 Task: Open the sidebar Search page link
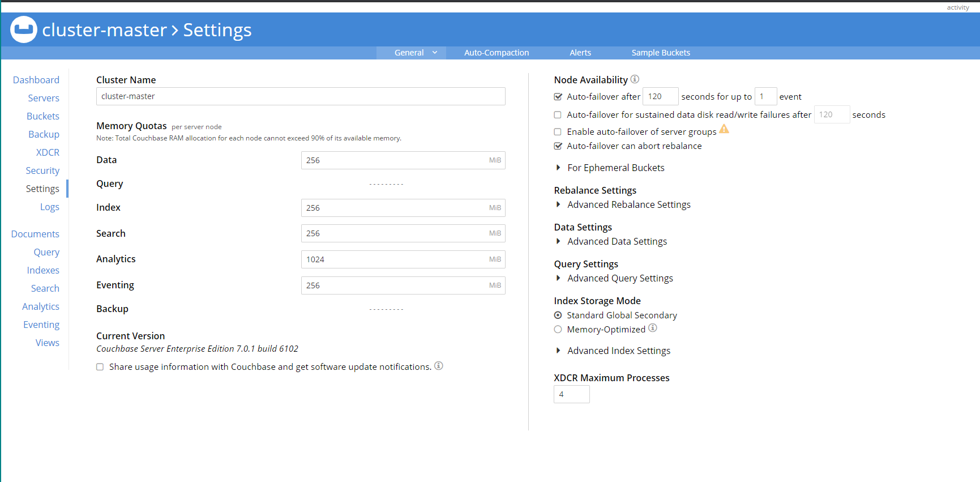[x=45, y=288]
